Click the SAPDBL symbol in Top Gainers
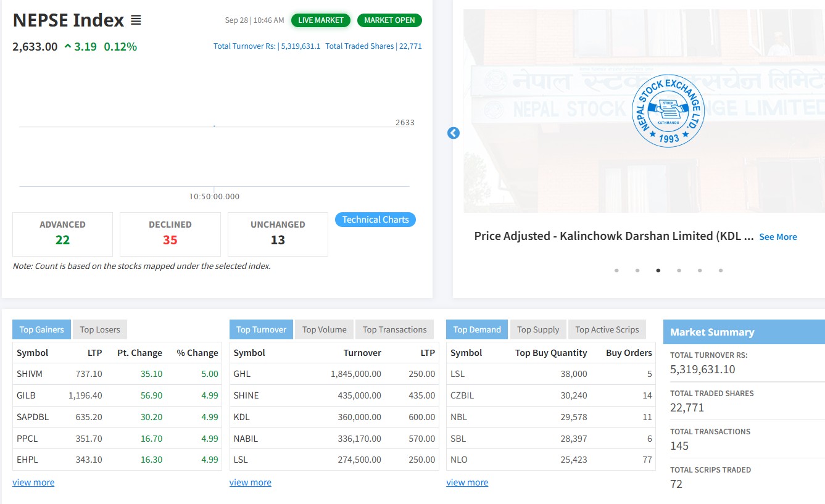 coord(33,417)
